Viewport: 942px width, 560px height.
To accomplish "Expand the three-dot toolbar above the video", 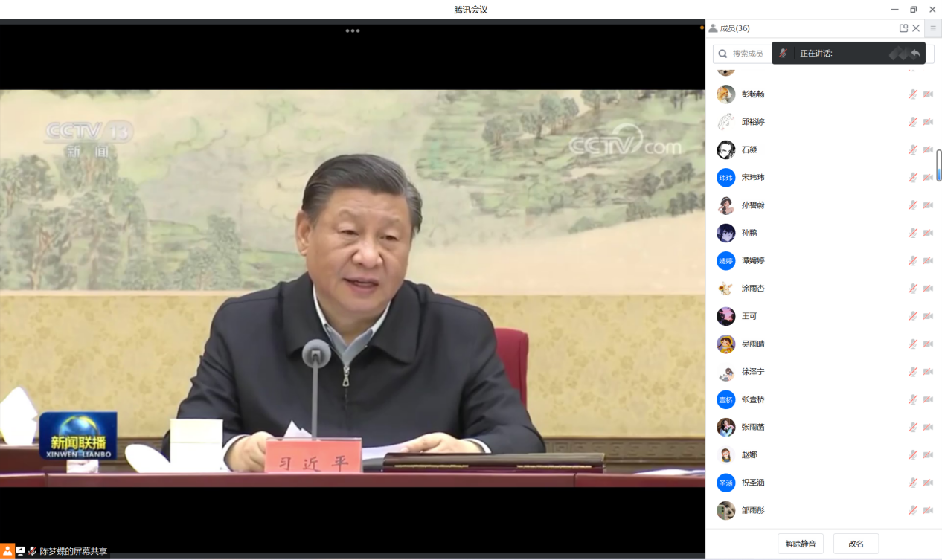I will pyautogui.click(x=353, y=30).
